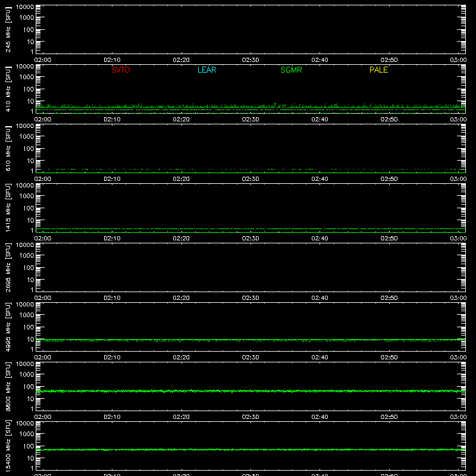Screen dimensions: 476x476
Task: Select the 1415 MHz [SFU] axis label
Action: (8, 208)
